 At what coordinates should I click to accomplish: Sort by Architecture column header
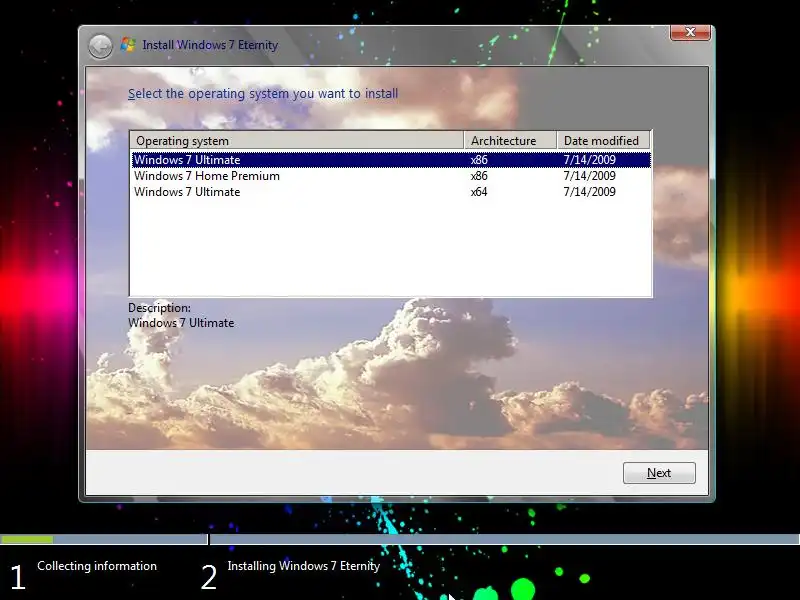(510, 140)
